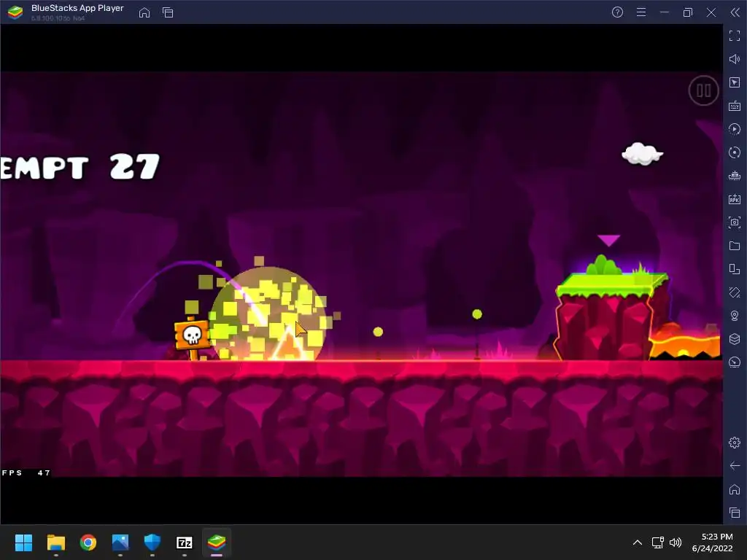747x560 pixels.
Task: Click the pink triangle marker above platform
Action: (x=609, y=241)
